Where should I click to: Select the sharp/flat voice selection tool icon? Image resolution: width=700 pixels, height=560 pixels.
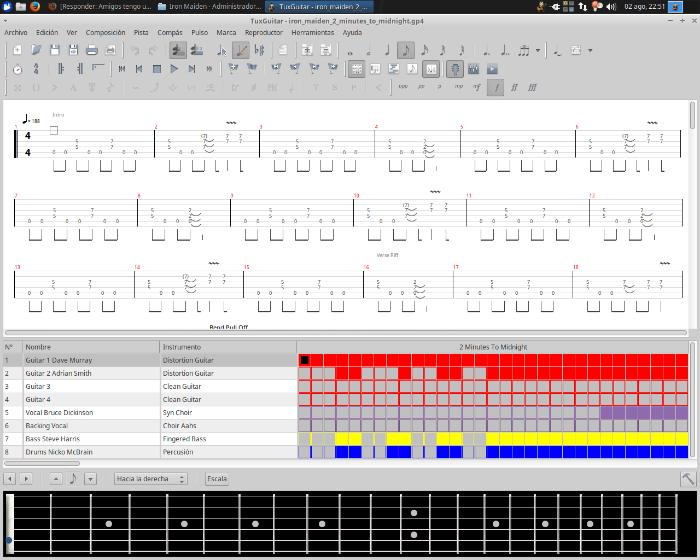click(259, 50)
